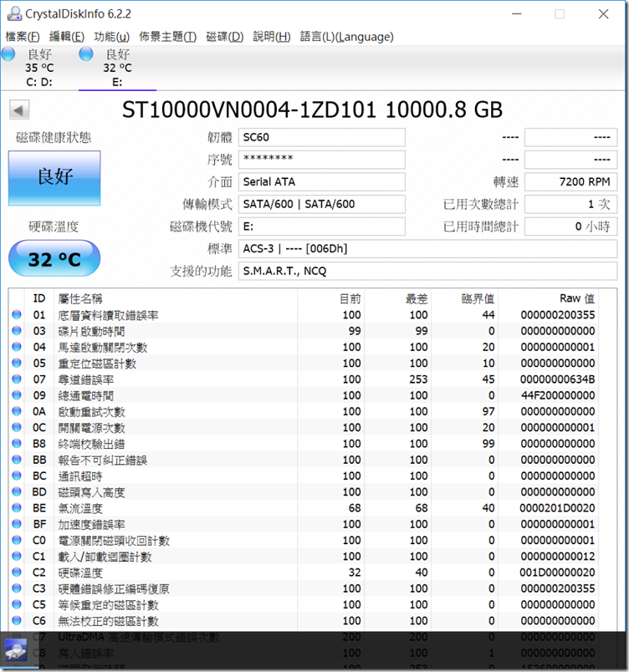The image size is (629, 672).
Task: Click status dot of attribute BD 磁頭寫入高度
Action: coord(17,491)
